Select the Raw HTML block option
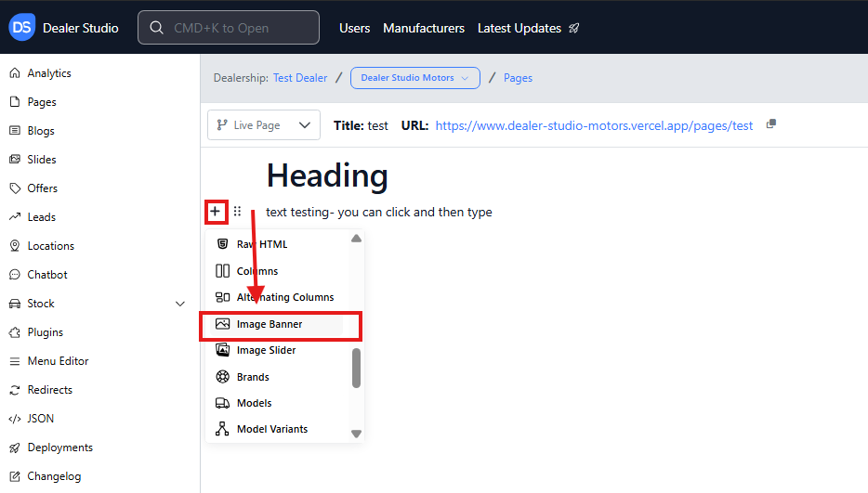 pyautogui.click(x=261, y=244)
